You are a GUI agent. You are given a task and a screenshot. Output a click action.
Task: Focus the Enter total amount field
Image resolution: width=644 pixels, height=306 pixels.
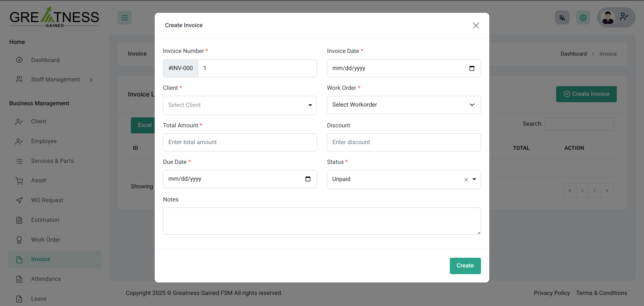coord(239,142)
